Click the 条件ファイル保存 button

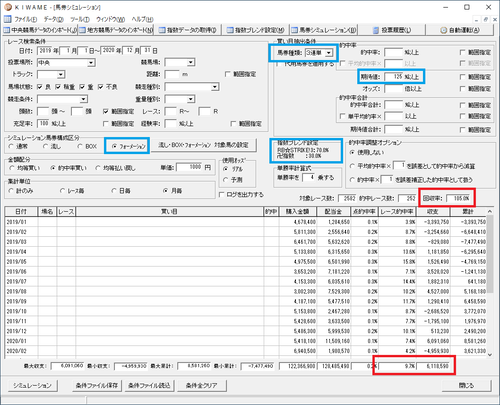[97, 386]
